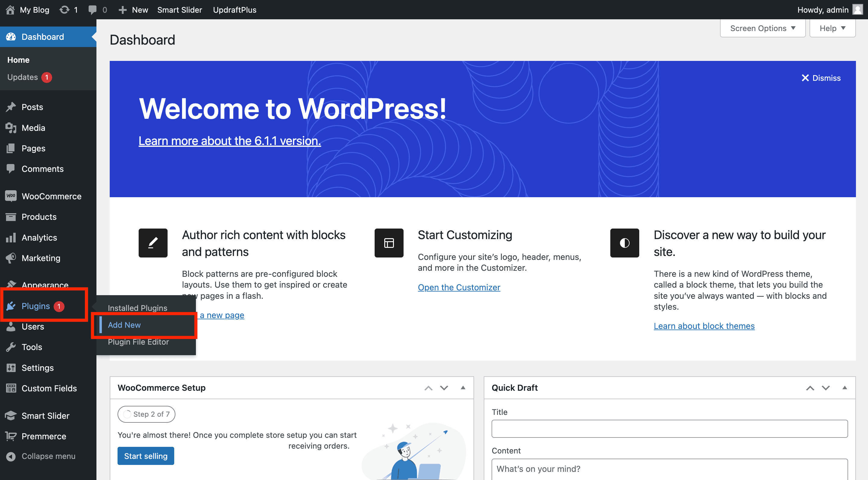Choose Add New in Plugins submenu

(124, 325)
